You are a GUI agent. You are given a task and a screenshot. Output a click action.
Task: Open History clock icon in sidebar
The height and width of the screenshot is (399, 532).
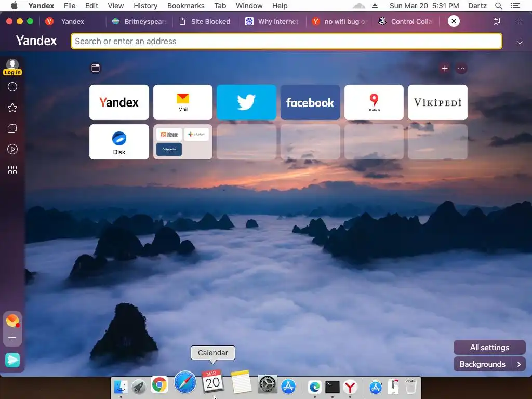[12, 87]
